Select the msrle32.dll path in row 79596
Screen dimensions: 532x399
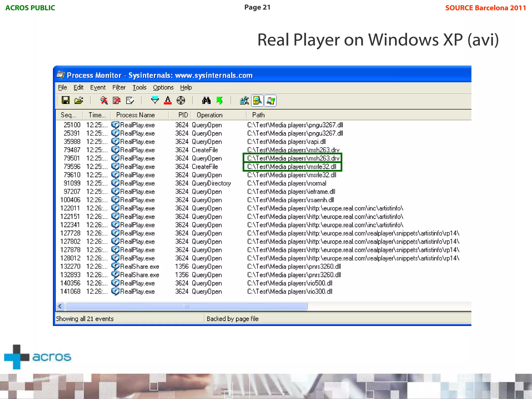(x=292, y=167)
